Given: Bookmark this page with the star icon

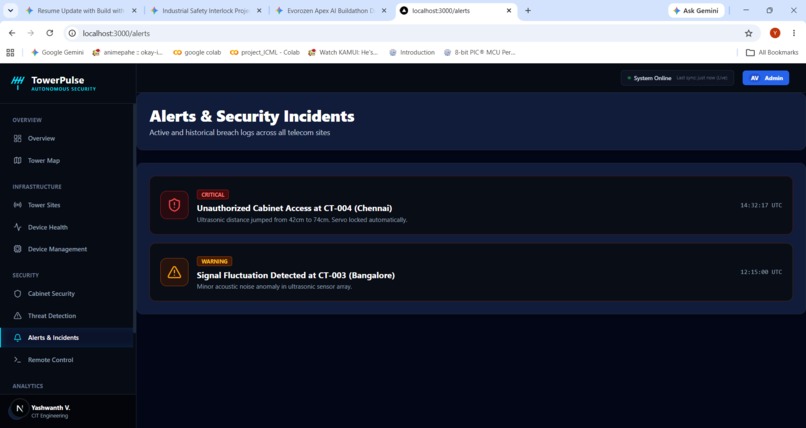Looking at the screenshot, I should pyautogui.click(x=748, y=33).
